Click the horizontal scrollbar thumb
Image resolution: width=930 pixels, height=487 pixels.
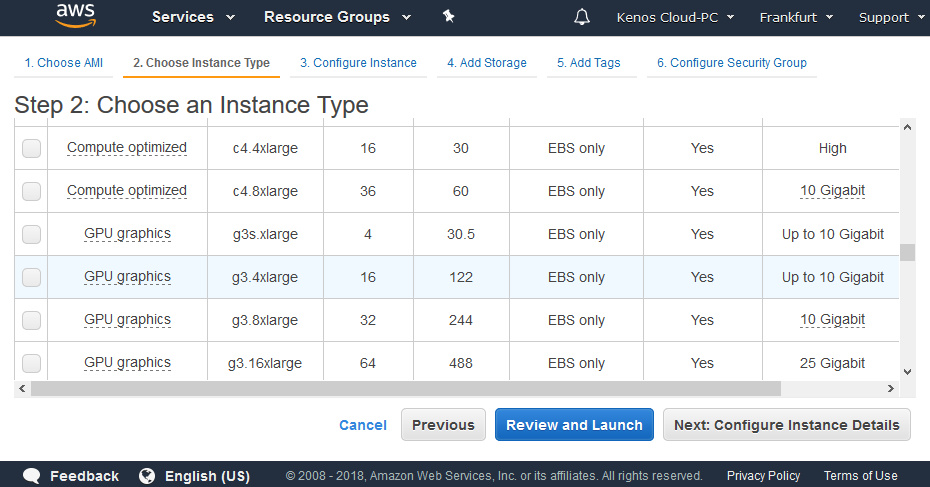click(x=405, y=388)
